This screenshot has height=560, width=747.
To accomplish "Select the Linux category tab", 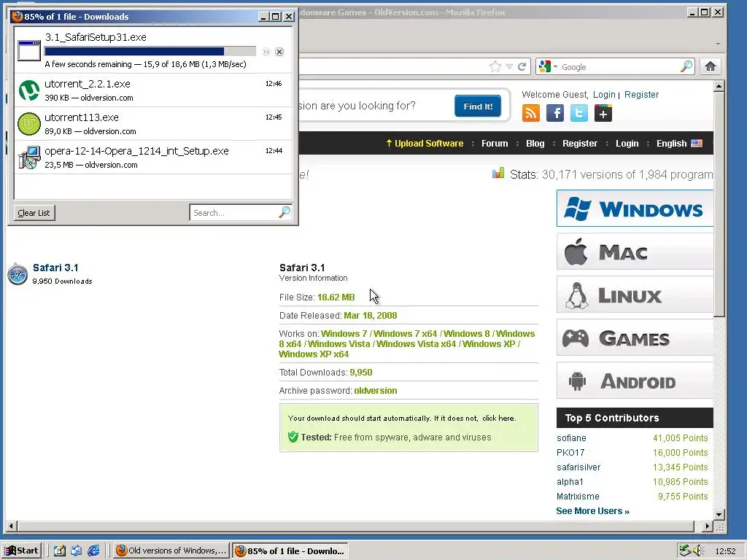I will tap(635, 295).
